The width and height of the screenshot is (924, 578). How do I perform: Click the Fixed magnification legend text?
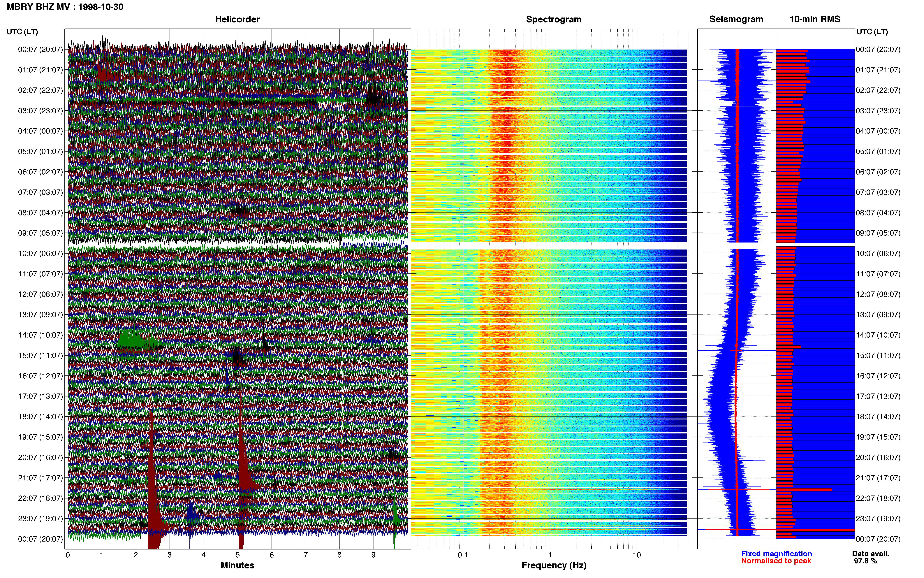tap(776, 554)
